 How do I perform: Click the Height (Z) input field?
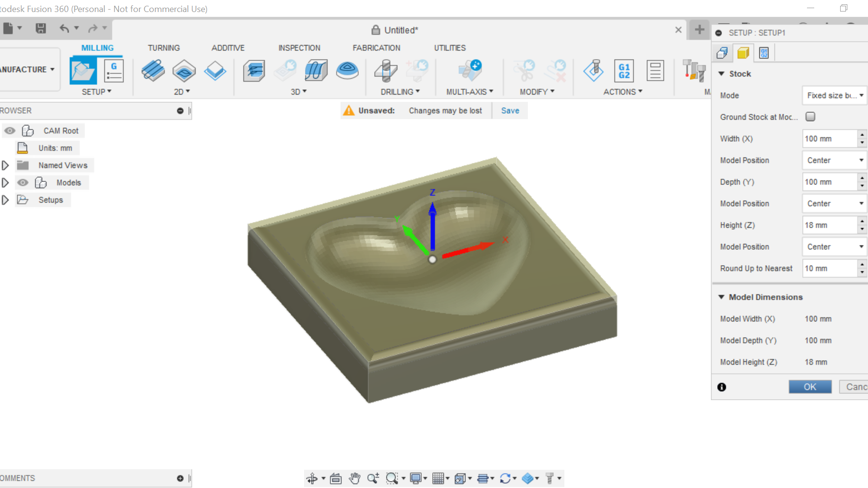830,225
